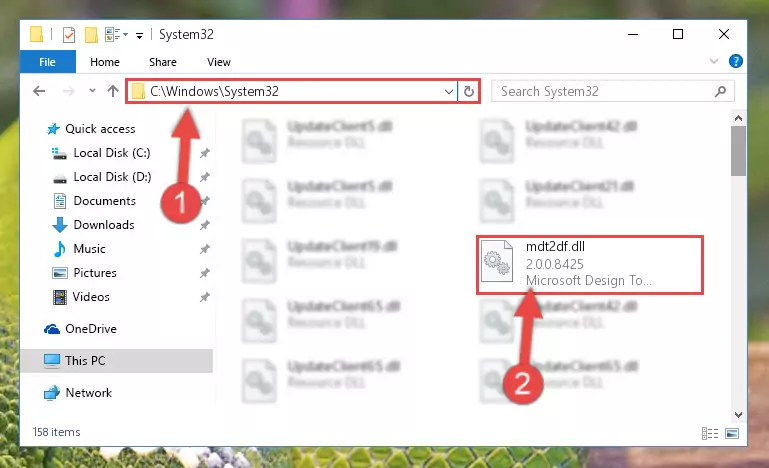The image size is (769, 468).
Task: Expand the ribbon with chevron
Action: 714,61
